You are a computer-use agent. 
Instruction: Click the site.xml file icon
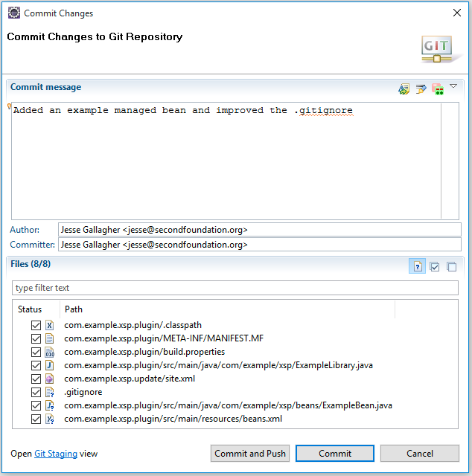50,379
